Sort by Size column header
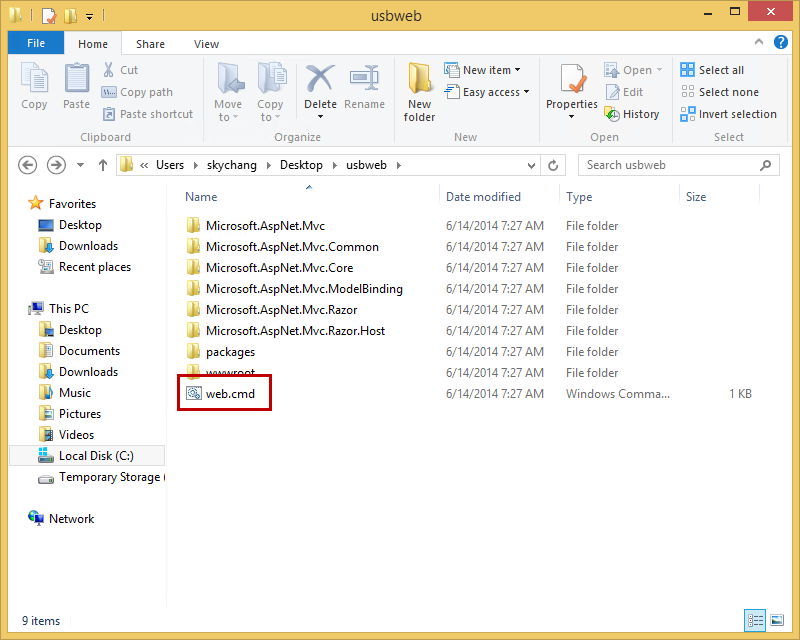This screenshot has width=800, height=640. pos(696,197)
